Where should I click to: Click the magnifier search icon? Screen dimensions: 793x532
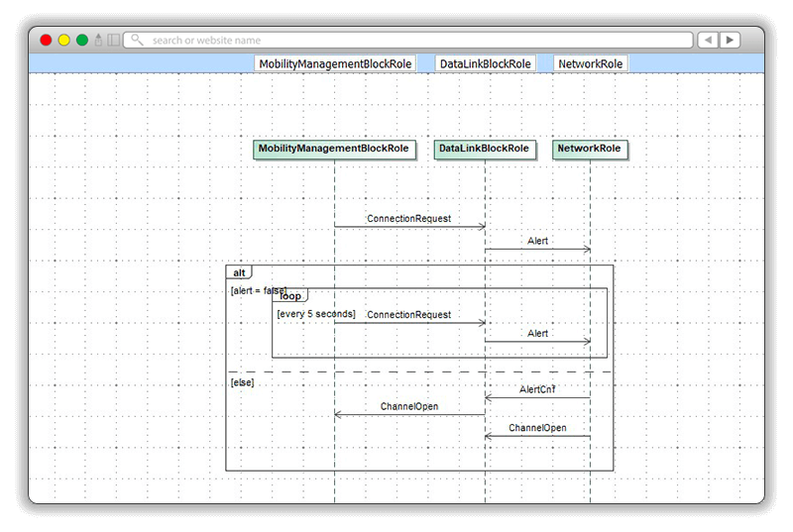(137, 40)
